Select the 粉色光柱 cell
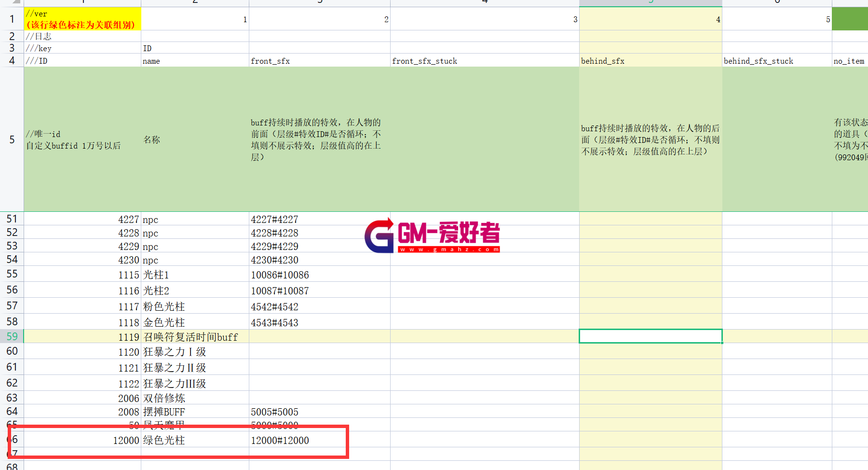Image resolution: width=868 pixels, height=470 pixels. click(x=195, y=306)
